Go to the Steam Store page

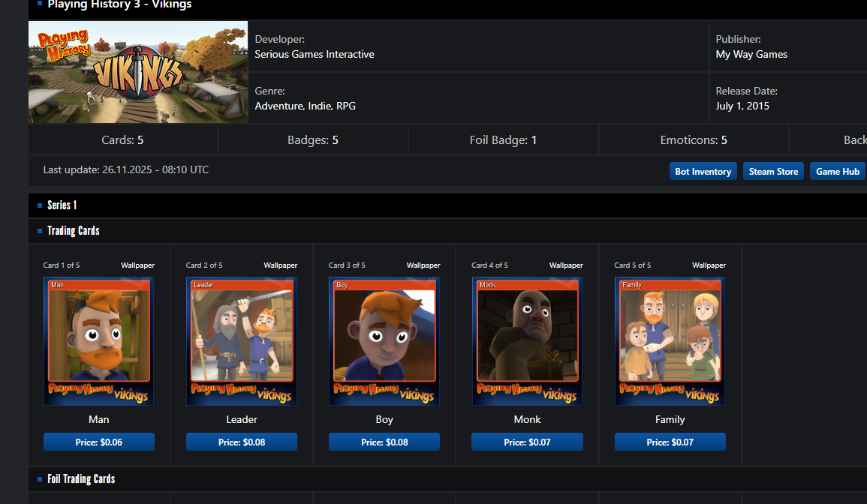coord(773,171)
